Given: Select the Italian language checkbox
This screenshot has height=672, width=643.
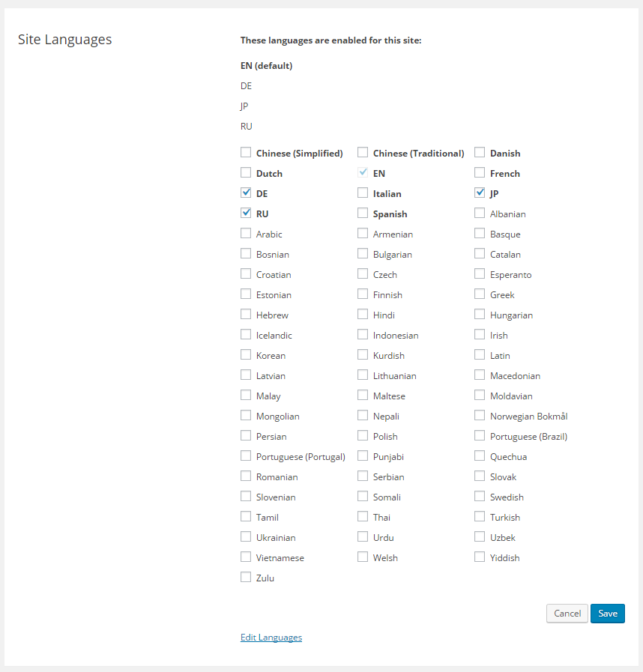Looking at the screenshot, I should (363, 193).
